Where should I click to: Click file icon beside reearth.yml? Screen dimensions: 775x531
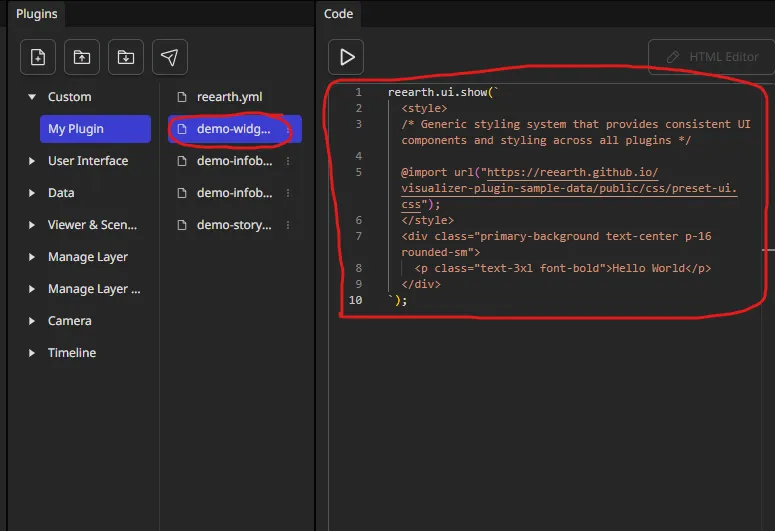click(182, 97)
